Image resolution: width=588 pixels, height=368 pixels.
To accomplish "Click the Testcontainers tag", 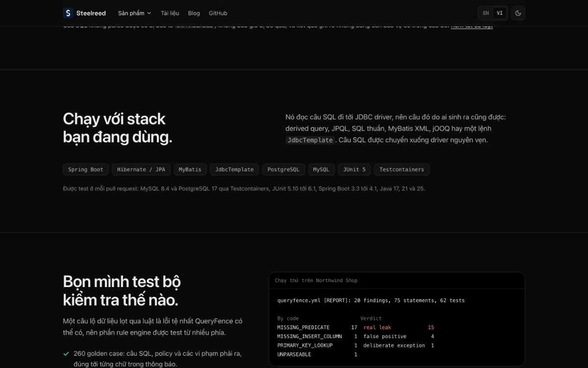I will pos(402,169).
